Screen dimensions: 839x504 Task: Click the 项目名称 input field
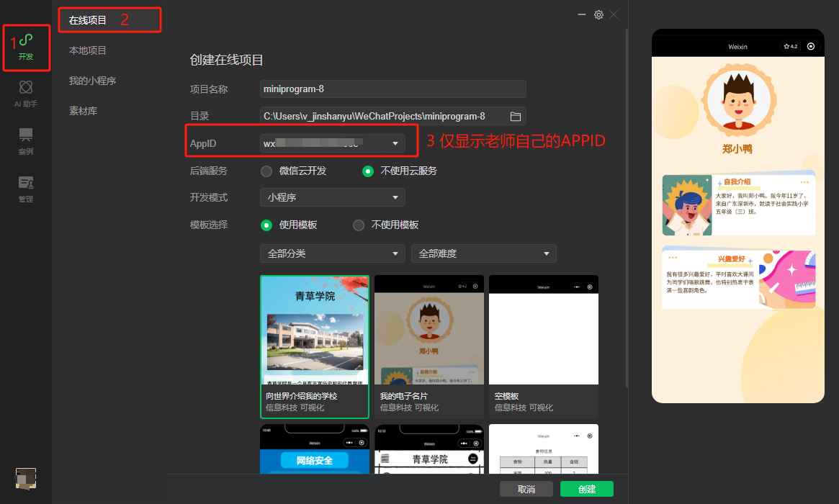click(392, 89)
